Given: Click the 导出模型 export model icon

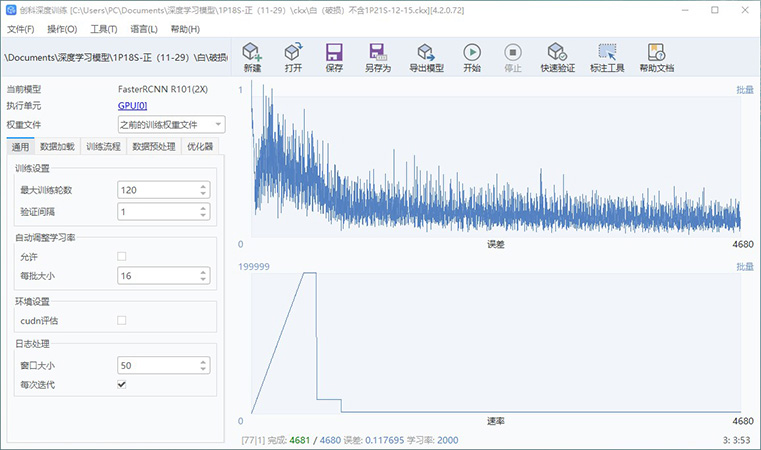Looking at the screenshot, I should 426,57.
